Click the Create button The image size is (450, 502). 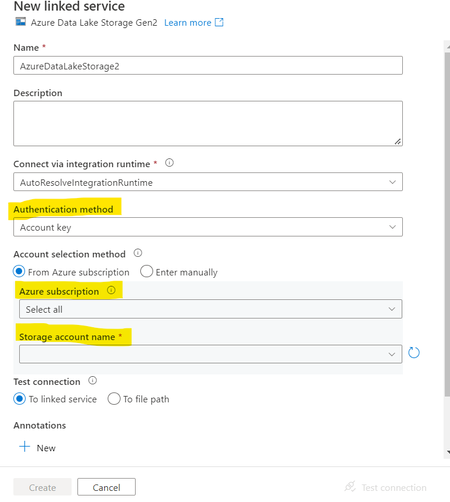pyautogui.click(x=42, y=487)
